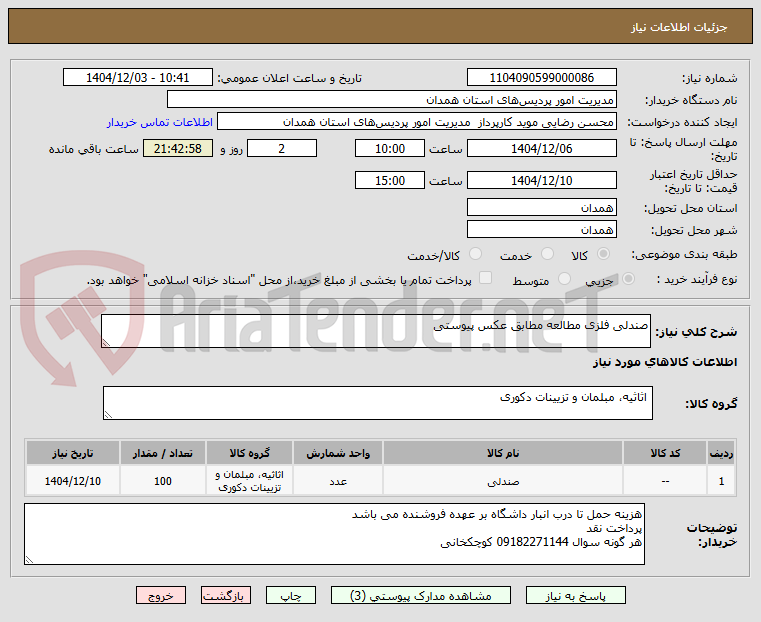Click the remaining days field showing 2
The image size is (761, 622).
pyautogui.click(x=282, y=148)
